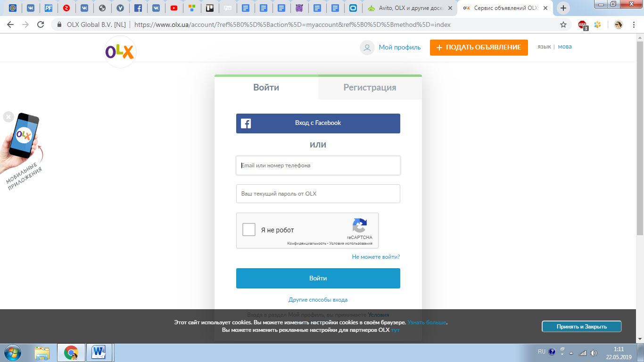Focus the Ваш текущий пароль field
The image size is (644, 362).
tap(318, 194)
